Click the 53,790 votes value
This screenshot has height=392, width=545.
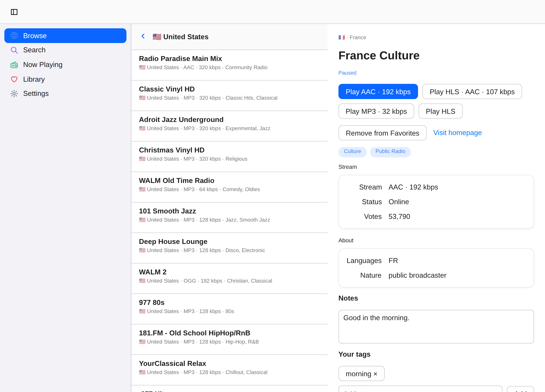pyautogui.click(x=399, y=217)
